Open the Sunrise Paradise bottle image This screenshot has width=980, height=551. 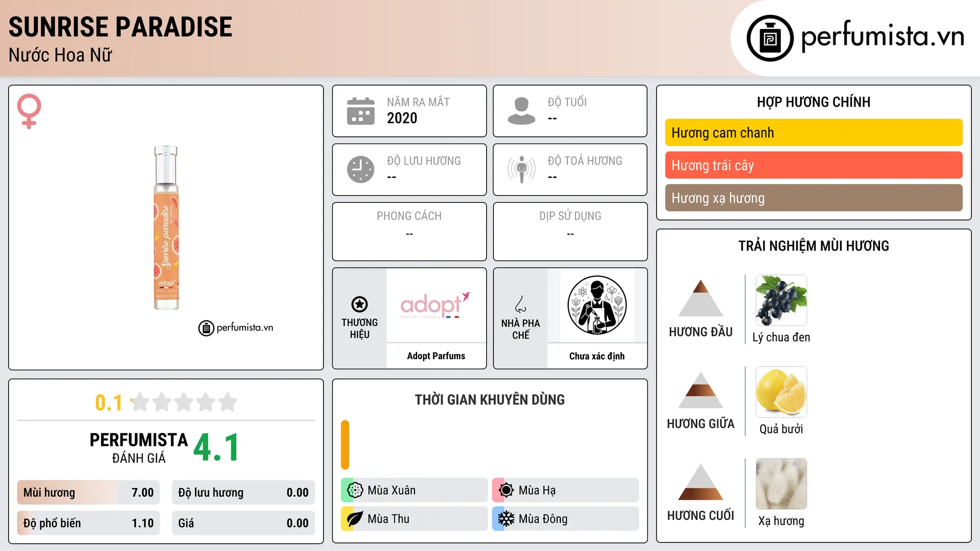pos(166,228)
